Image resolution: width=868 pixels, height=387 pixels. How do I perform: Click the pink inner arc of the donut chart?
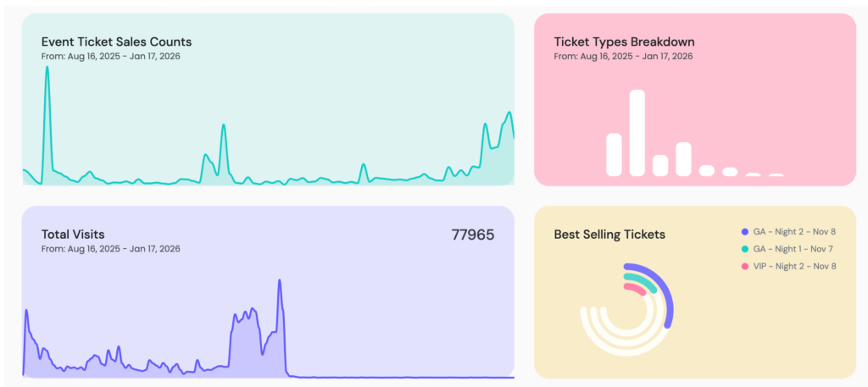(x=633, y=289)
